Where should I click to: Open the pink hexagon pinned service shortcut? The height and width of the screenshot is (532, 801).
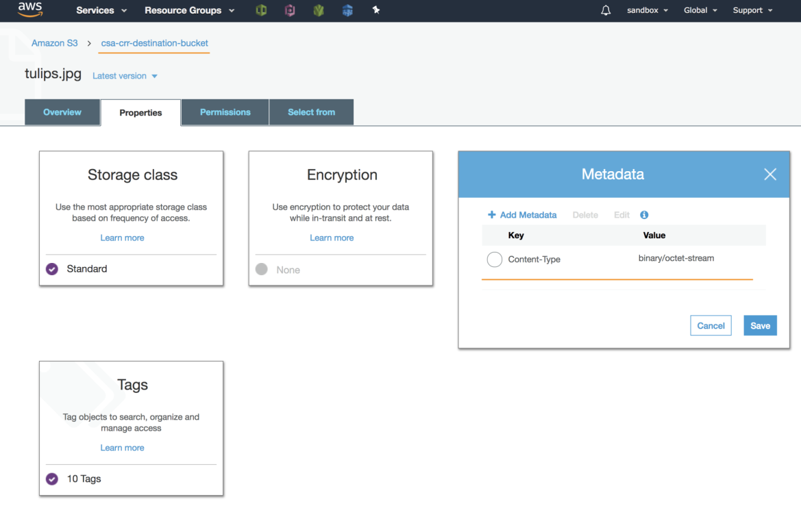290,10
